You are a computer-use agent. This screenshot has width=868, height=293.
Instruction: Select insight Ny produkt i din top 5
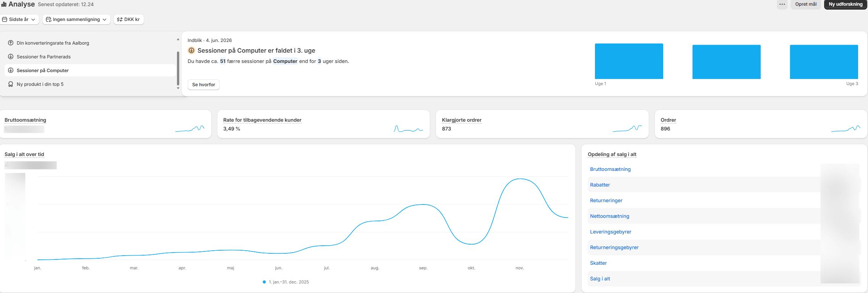[x=90, y=84]
